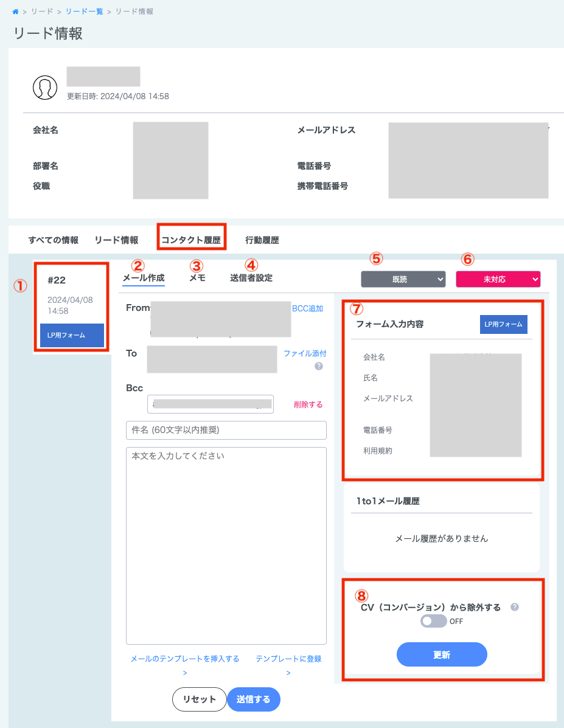564x728 pixels.
Task: Open リード一覧 breadcrumb link
Action: [85, 12]
